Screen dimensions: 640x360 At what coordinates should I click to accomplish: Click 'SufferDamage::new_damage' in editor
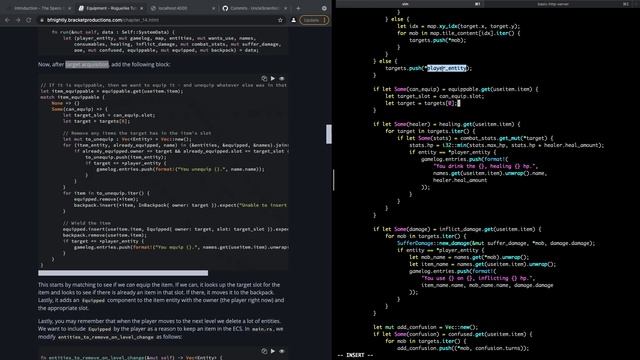point(433,243)
